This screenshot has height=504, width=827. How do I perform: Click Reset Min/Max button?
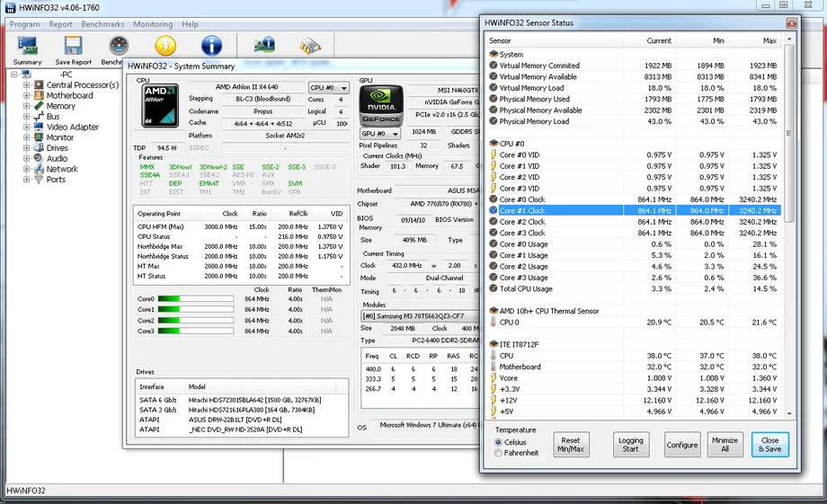(x=571, y=445)
